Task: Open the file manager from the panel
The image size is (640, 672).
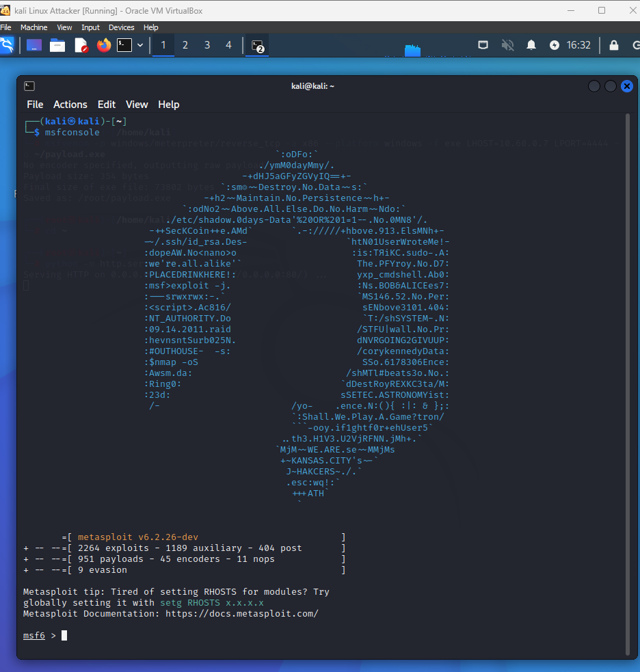Action: (x=57, y=44)
